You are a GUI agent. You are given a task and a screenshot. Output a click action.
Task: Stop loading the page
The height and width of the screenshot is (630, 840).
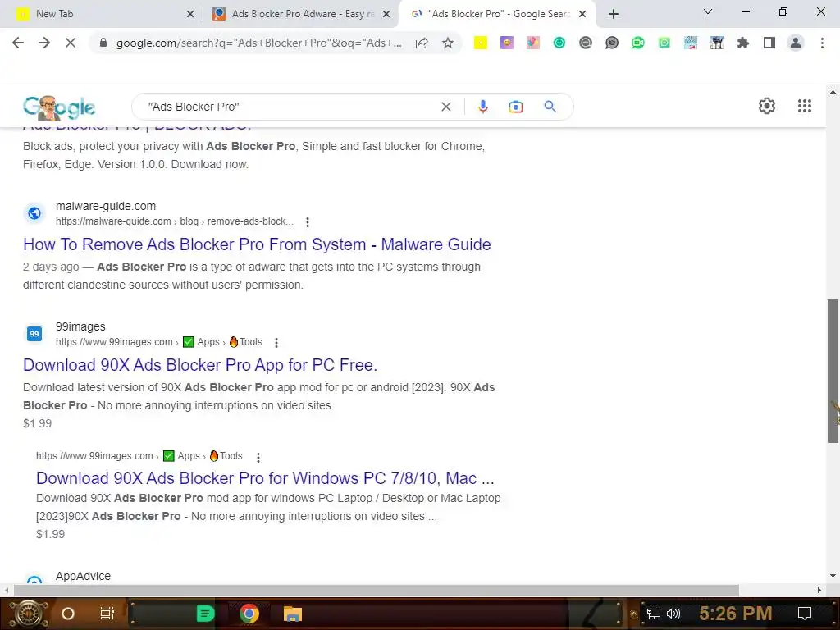(71, 43)
